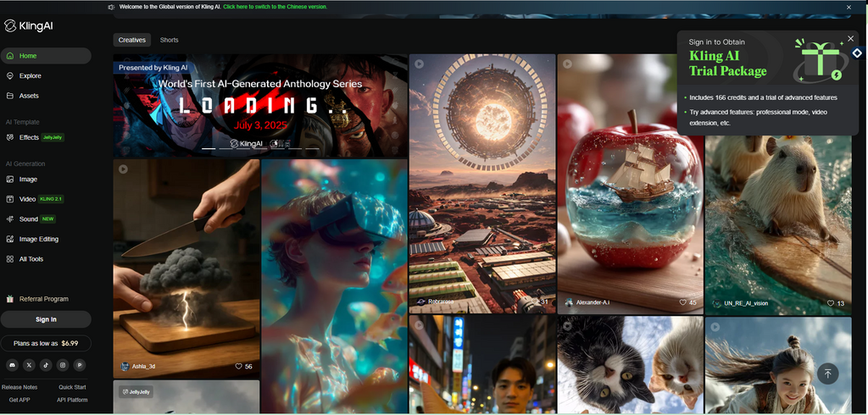This screenshot has width=868, height=415.
Task: Click play icon on two cats video
Action: coord(567,326)
